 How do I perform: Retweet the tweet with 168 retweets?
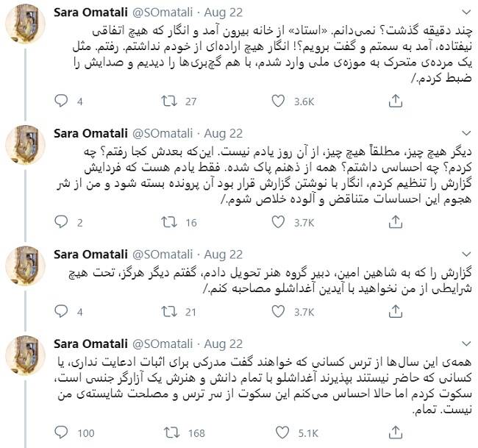(x=169, y=433)
